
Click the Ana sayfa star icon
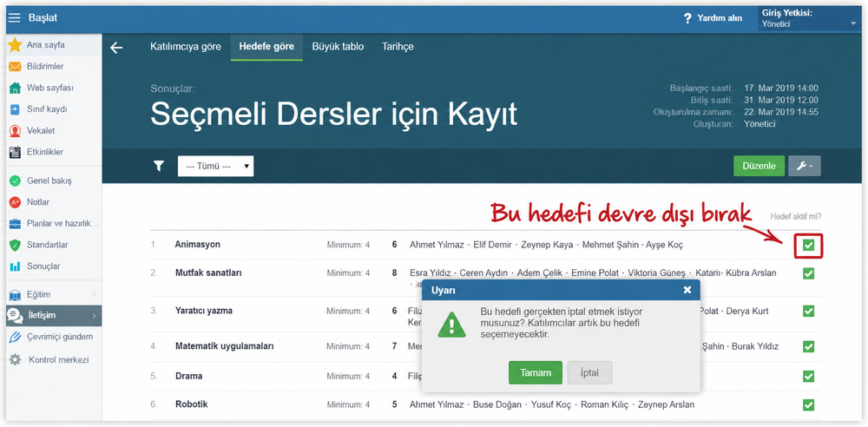(x=15, y=45)
